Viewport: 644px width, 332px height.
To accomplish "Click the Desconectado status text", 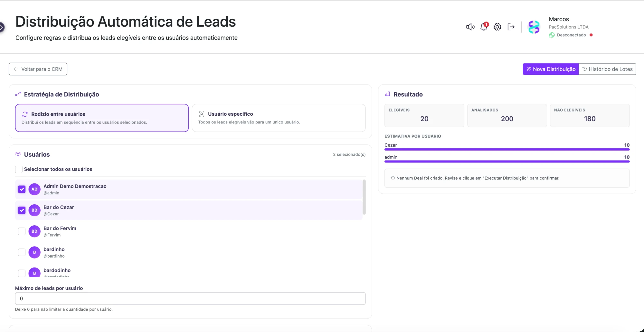I will [x=572, y=35].
